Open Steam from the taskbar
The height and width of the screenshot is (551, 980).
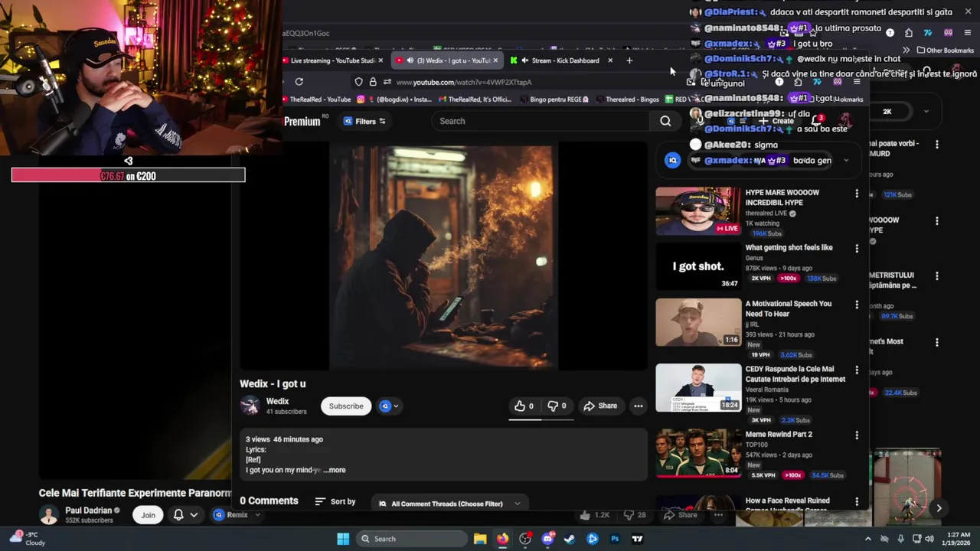coord(570,539)
